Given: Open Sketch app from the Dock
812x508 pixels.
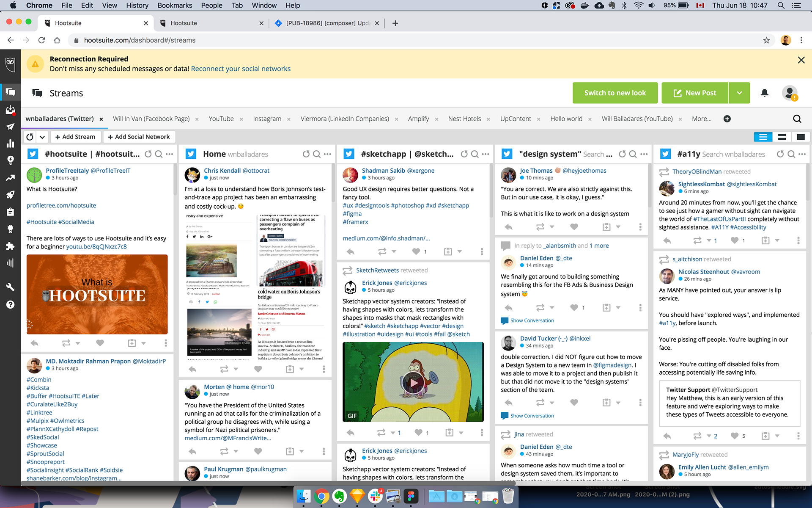Looking at the screenshot, I should (357, 496).
